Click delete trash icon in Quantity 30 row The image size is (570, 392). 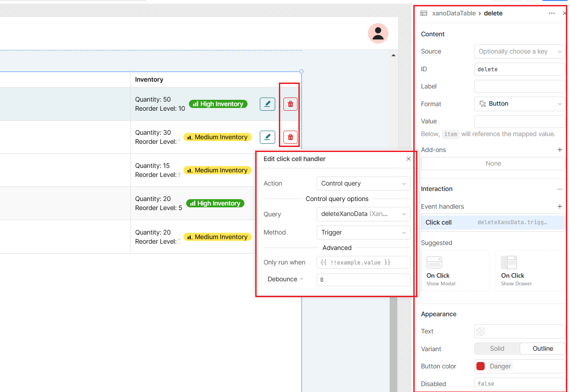tap(291, 137)
